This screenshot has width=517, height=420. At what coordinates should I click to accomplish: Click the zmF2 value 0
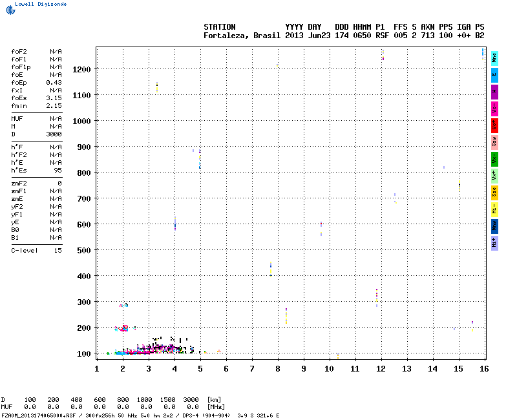pos(59,184)
